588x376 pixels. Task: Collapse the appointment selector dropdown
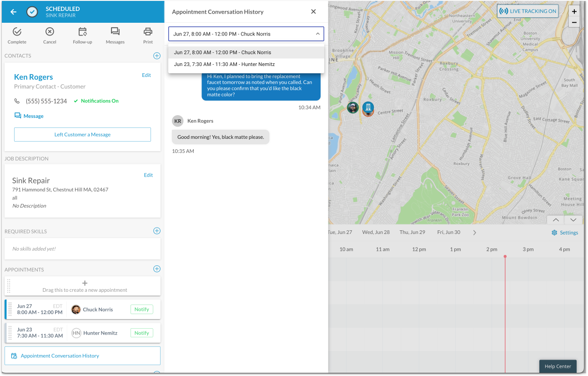pos(317,34)
